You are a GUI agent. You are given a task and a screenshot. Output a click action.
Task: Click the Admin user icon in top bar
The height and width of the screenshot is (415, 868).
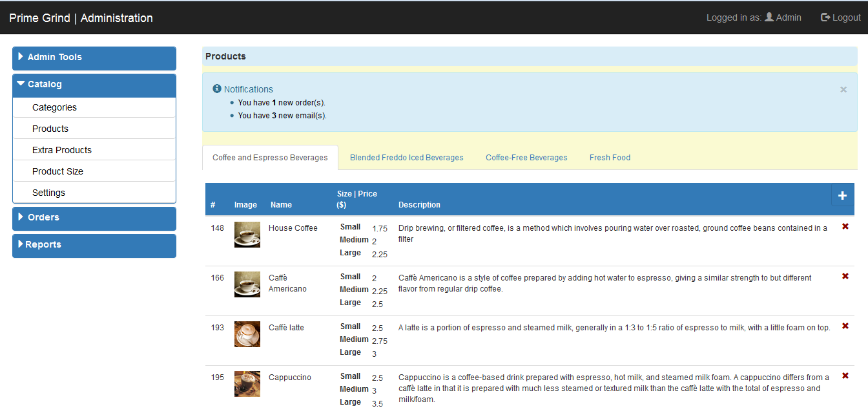pos(769,17)
